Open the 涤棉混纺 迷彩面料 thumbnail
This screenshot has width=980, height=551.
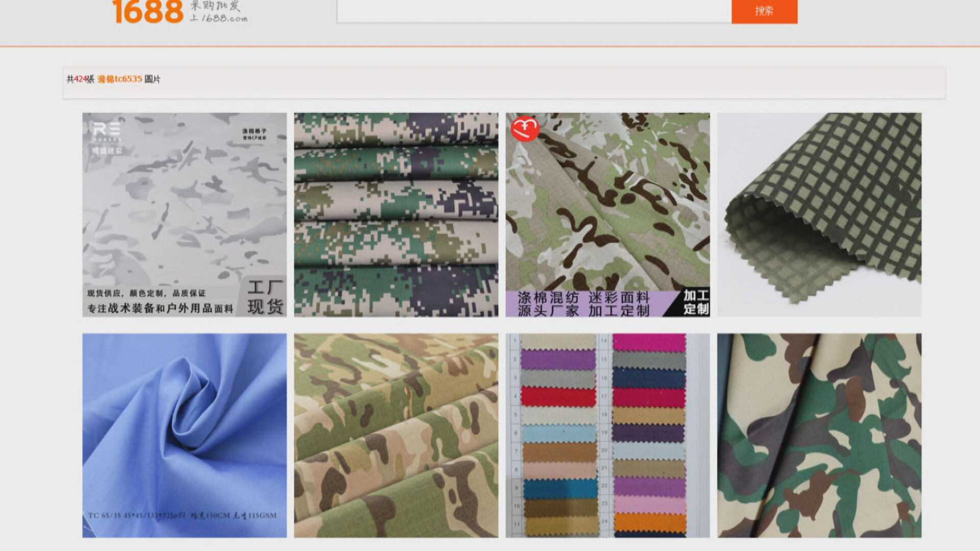[x=607, y=204]
